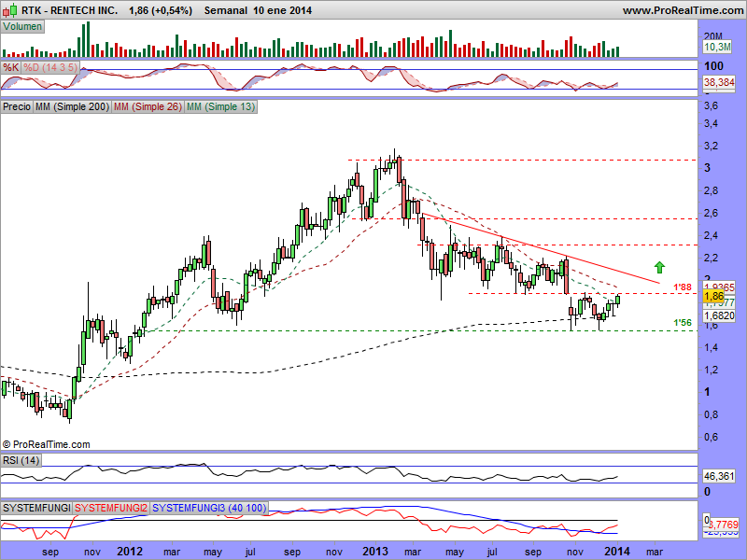Click the © ProRealTime.com copyright text
747x560 pixels.
46,444
